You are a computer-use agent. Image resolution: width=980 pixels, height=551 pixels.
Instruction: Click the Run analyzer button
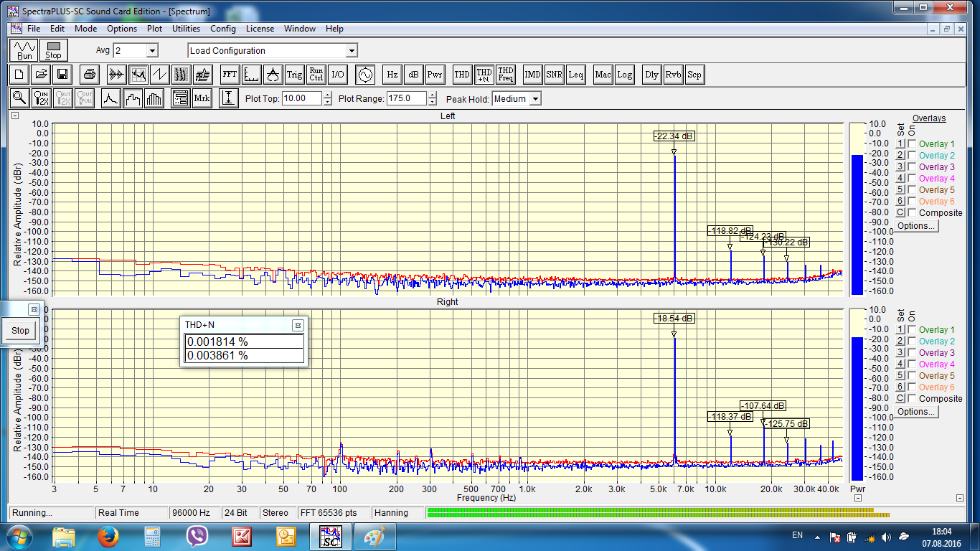25,50
